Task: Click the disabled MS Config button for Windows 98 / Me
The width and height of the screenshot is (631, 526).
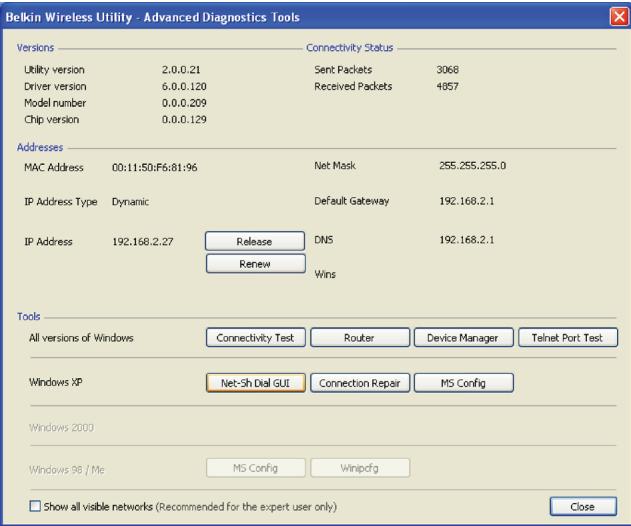Action: tap(255, 468)
